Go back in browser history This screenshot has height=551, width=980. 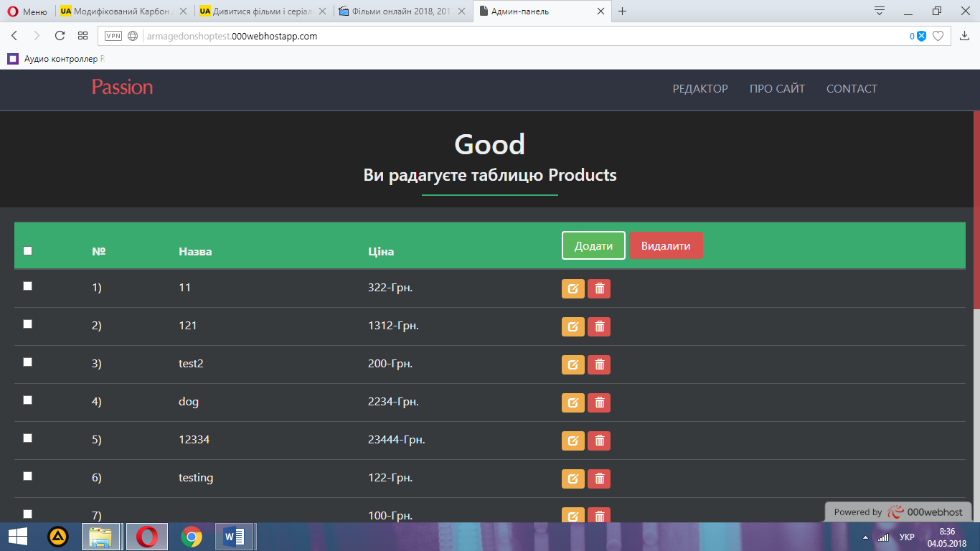click(14, 36)
